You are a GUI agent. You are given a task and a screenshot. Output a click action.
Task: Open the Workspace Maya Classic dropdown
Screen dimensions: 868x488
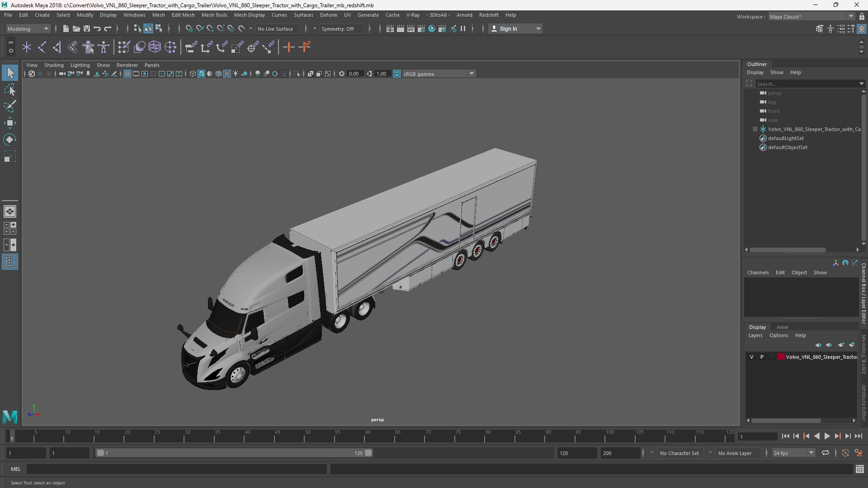click(811, 16)
